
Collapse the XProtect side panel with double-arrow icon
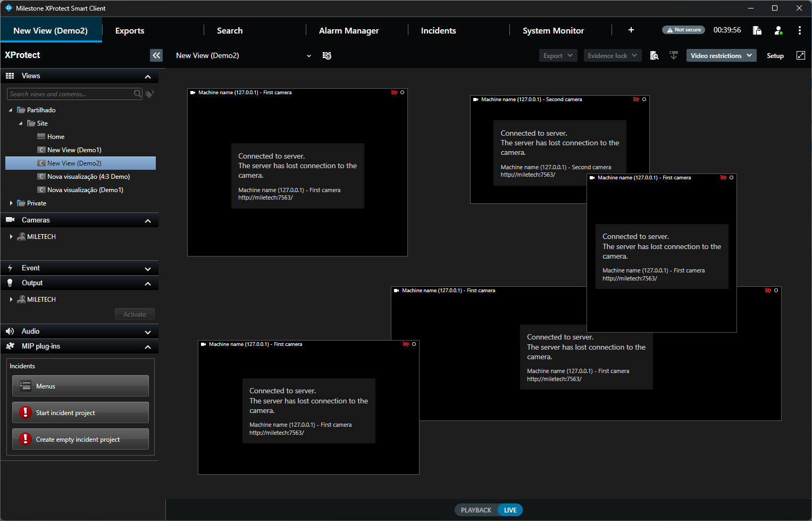(156, 55)
